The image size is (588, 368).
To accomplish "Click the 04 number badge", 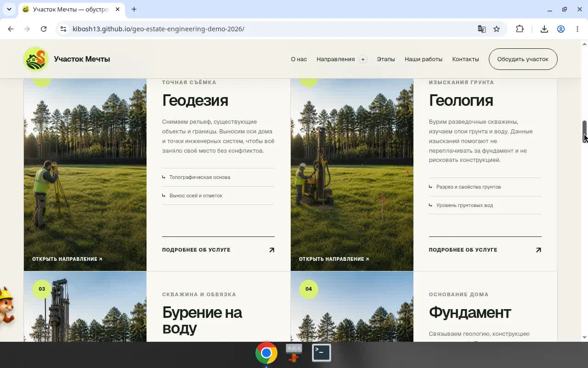I will [x=309, y=289].
